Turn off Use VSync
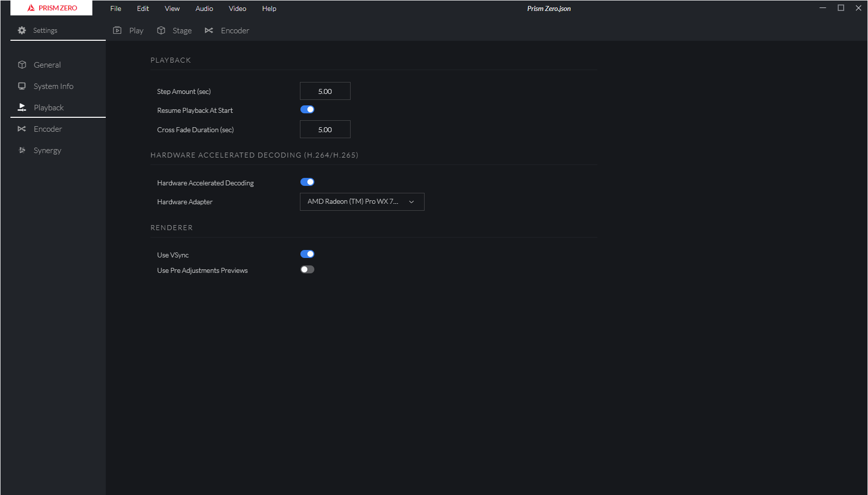 click(x=307, y=254)
